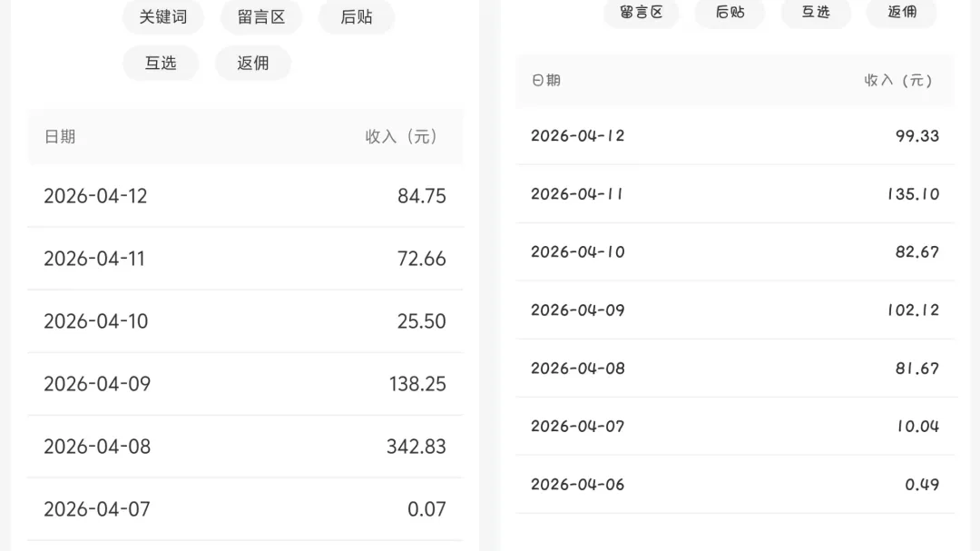The width and height of the screenshot is (980, 551).
Task: Select the row showing income 72.66
Action: point(245,259)
